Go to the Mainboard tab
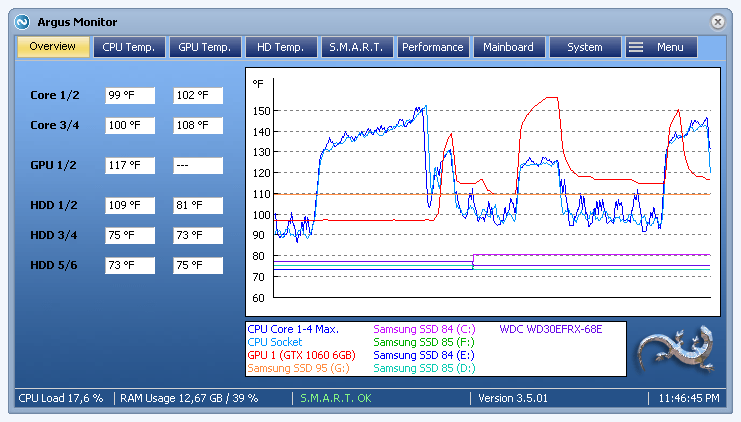The height and width of the screenshot is (422, 741). click(509, 47)
